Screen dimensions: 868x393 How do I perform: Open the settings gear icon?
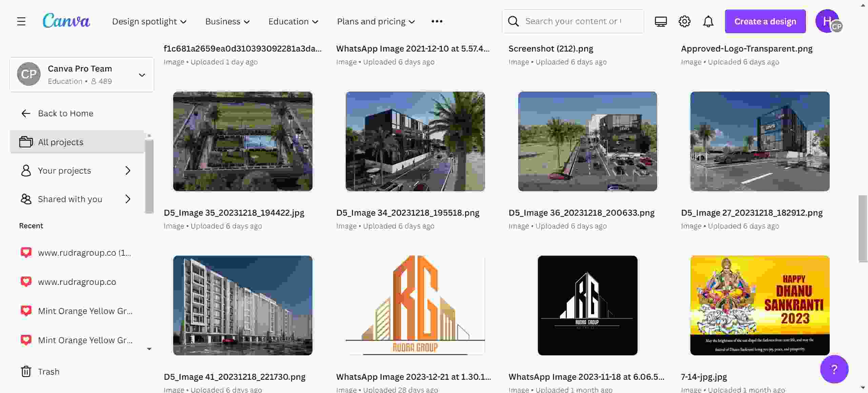[x=684, y=21]
